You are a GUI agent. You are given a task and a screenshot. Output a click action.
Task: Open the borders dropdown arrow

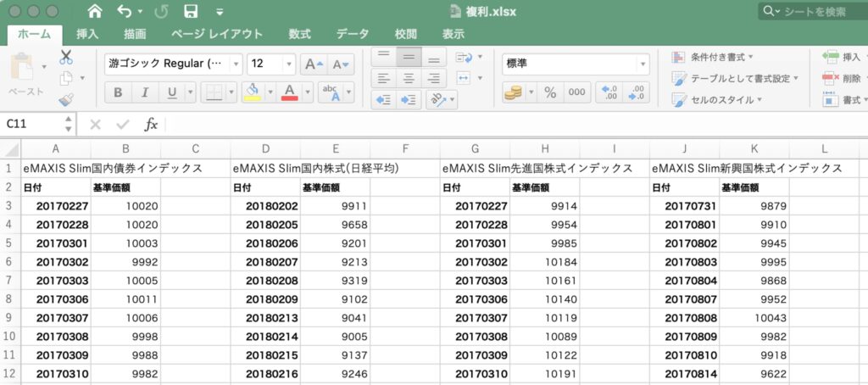tap(231, 92)
